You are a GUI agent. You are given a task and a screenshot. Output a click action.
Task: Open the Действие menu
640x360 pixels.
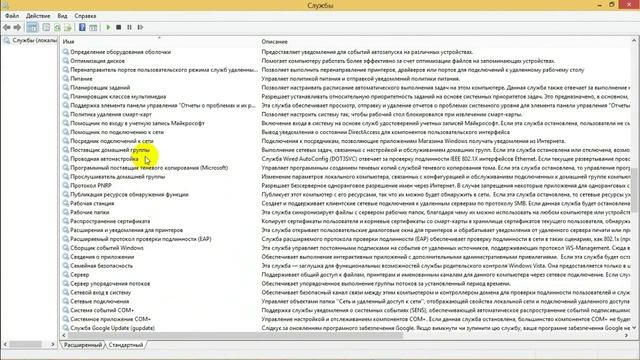(38, 16)
